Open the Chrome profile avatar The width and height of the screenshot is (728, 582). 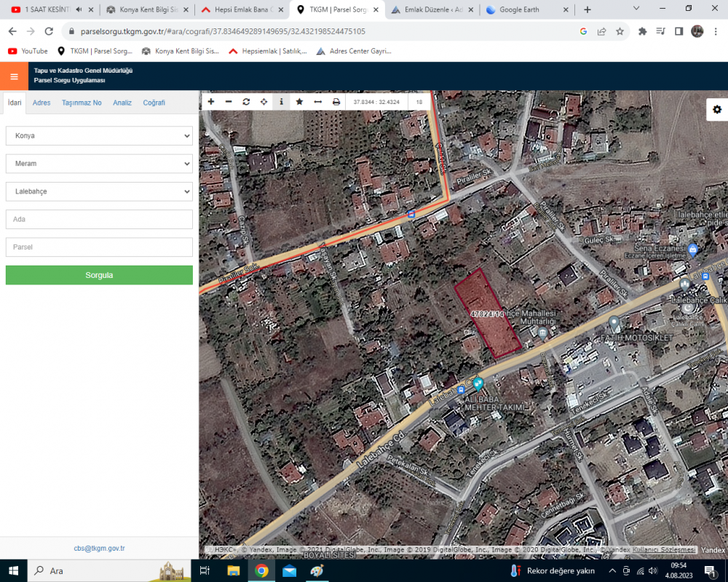click(x=697, y=31)
